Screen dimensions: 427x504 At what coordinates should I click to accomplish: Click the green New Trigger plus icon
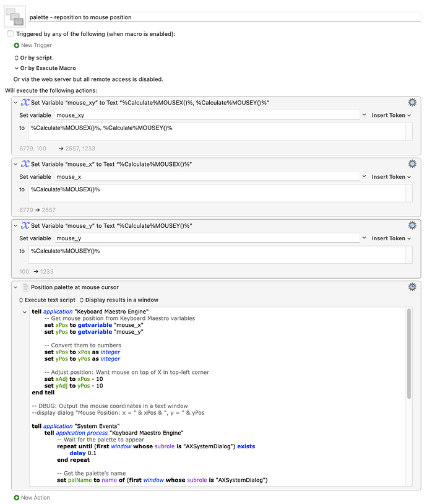tap(17, 45)
